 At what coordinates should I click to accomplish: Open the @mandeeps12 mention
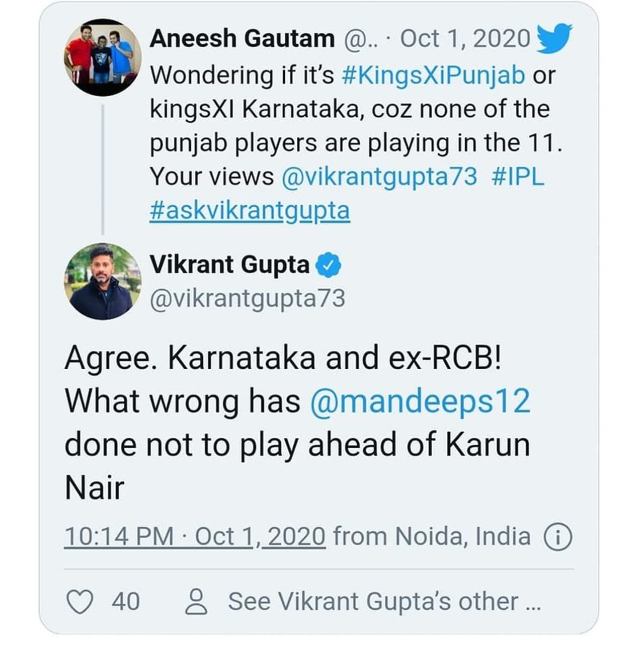pyautogui.click(x=421, y=401)
